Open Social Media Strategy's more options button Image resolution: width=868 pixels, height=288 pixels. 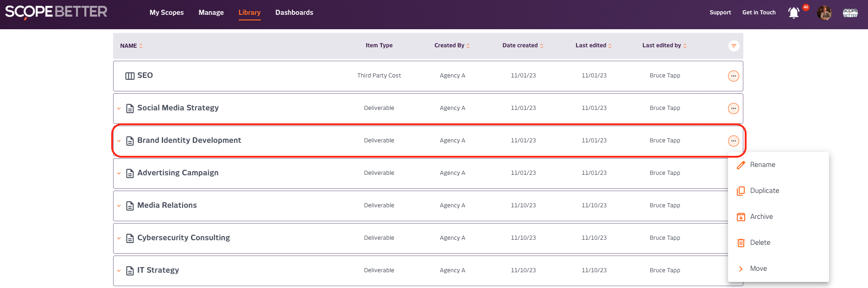pos(733,108)
